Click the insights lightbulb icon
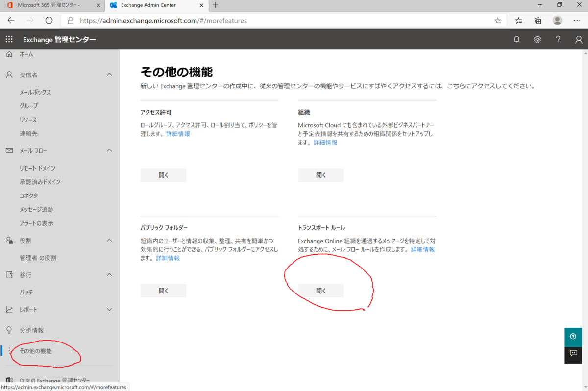Screen dimensions: 588x391 (9, 330)
